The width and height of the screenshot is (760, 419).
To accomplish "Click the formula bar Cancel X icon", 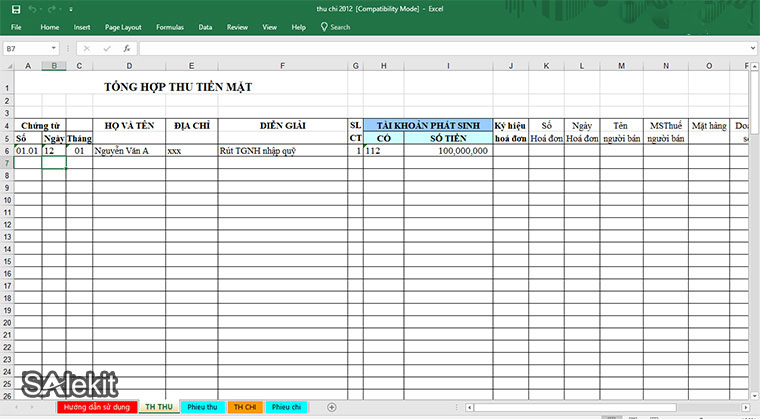I will click(x=87, y=48).
